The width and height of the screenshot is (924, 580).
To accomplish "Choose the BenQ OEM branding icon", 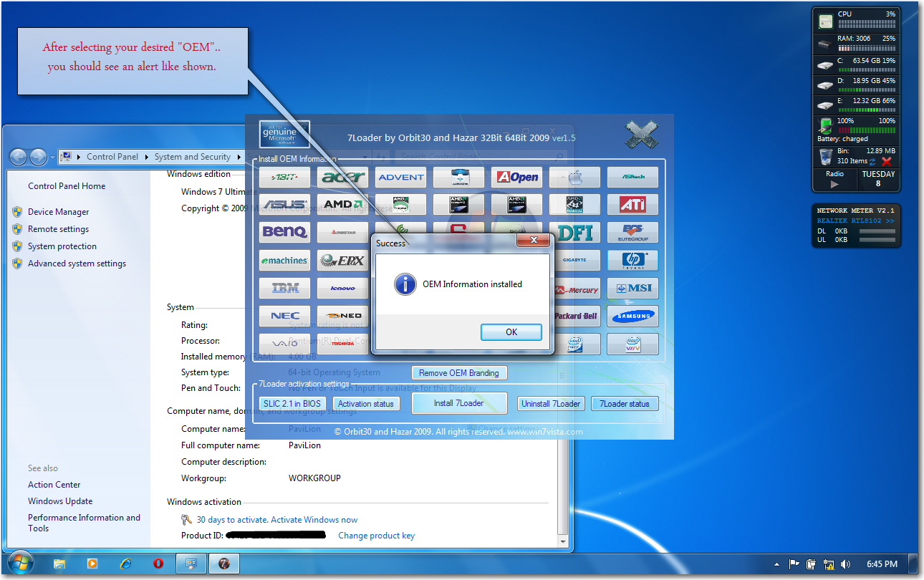I will [285, 232].
